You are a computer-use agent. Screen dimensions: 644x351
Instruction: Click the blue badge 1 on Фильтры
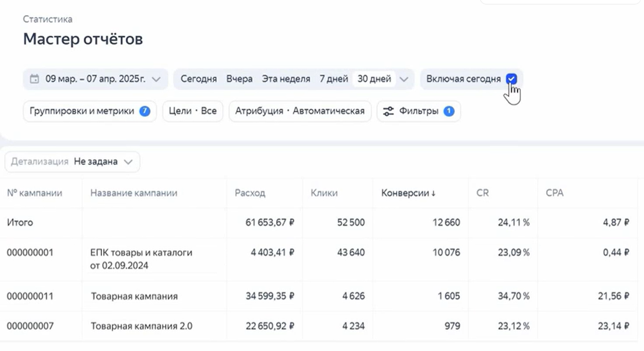click(x=449, y=111)
